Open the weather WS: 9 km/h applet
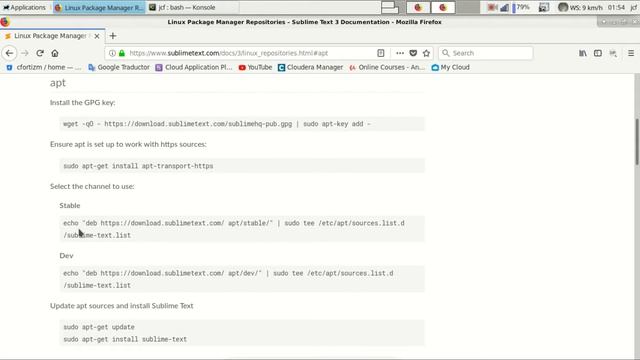The width and height of the screenshot is (640, 360). (580, 7)
